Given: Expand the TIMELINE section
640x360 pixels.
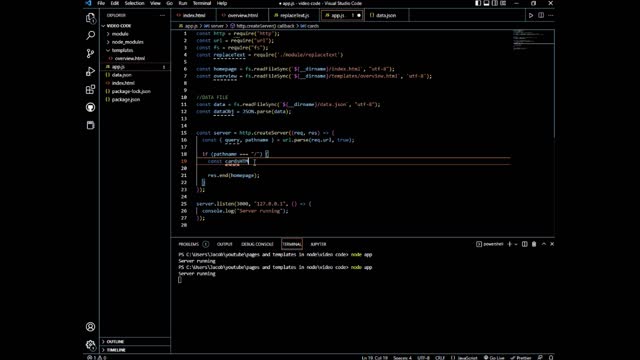Looking at the screenshot, I should 135,350.
